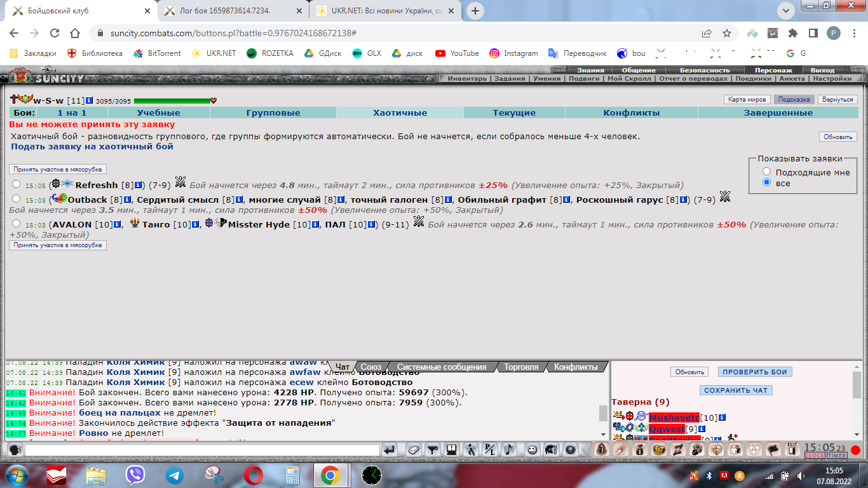
Task: Click the funnel filter icon in chat toolbar
Action: click(433, 450)
